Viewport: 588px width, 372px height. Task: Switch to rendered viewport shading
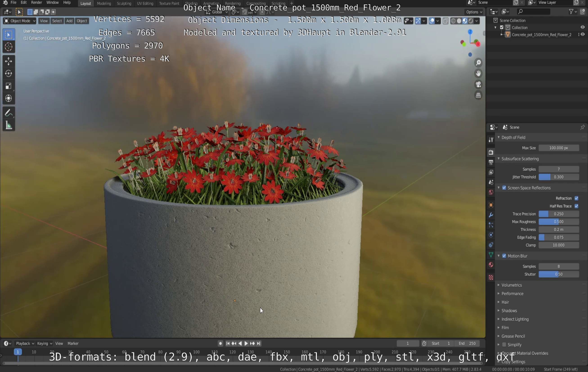(471, 21)
